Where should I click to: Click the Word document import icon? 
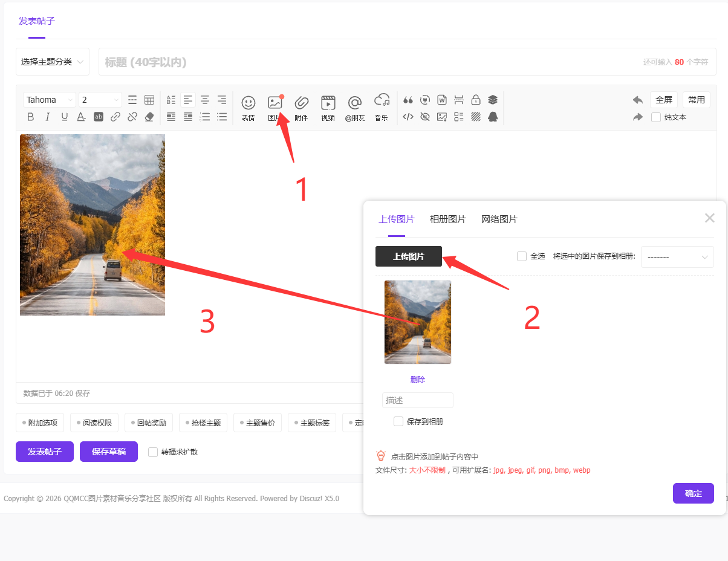click(x=442, y=100)
